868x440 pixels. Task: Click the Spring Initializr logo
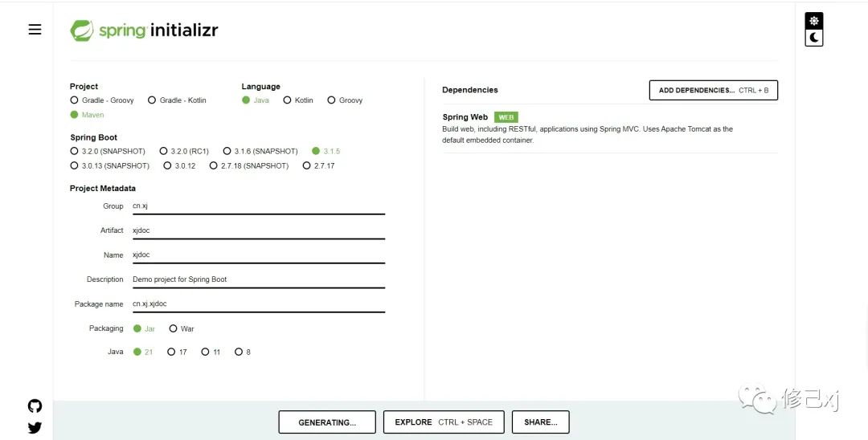(x=144, y=31)
